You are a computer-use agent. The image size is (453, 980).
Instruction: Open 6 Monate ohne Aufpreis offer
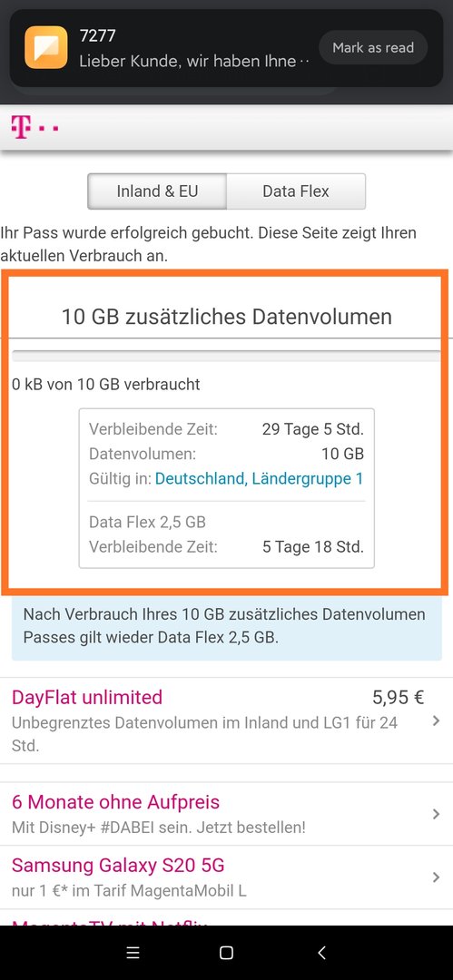click(227, 814)
